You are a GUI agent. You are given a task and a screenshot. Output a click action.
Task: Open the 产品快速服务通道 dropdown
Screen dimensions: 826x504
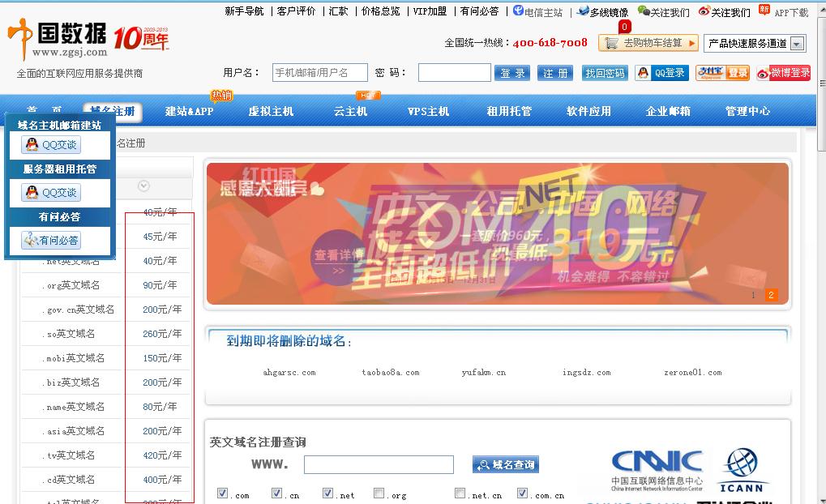[755, 43]
